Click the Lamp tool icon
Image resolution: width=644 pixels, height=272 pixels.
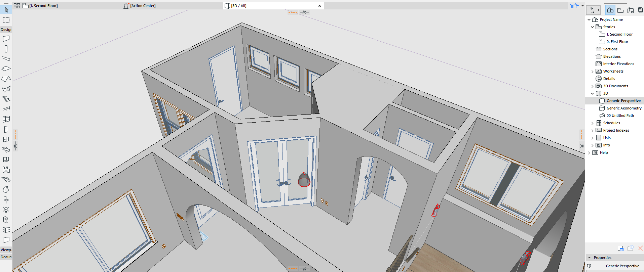6,210
